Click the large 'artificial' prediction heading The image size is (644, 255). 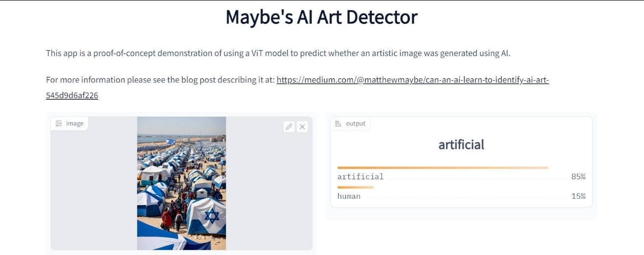point(461,145)
